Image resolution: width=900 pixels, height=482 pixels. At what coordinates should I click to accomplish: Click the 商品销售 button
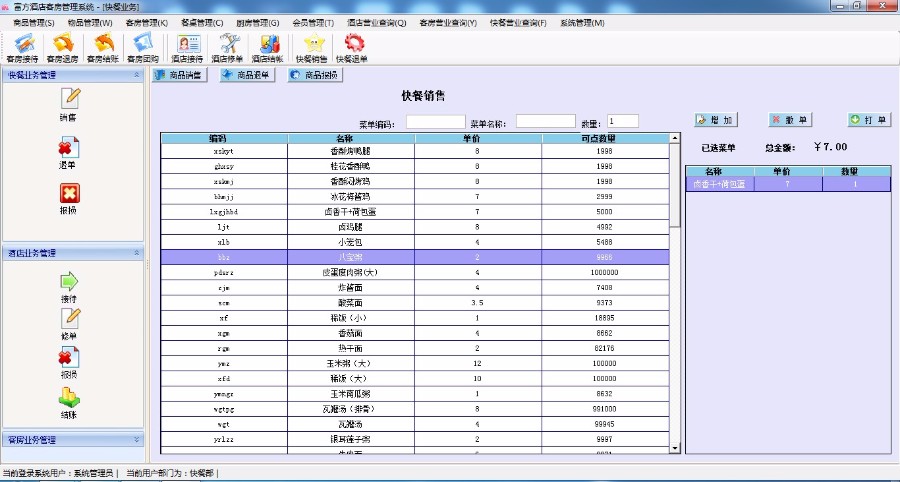(179, 75)
